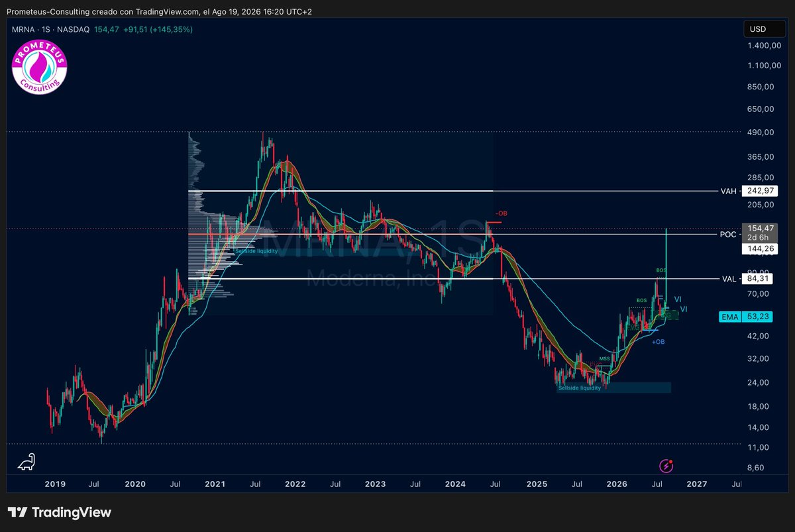Screen dimensions: 795x532
Task: Click the 70,00 price scale value
Action: pos(759,294)
